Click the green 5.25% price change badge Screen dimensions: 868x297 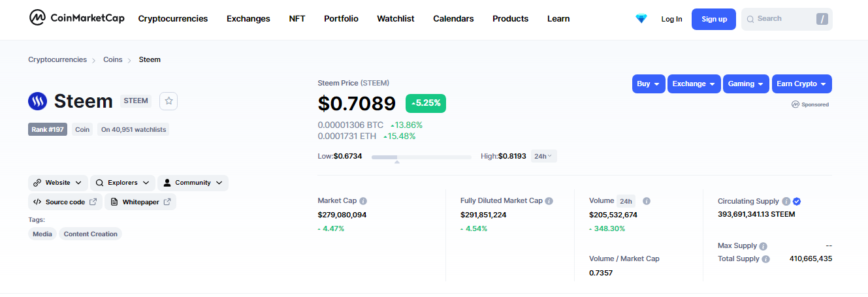coord(426,103)
